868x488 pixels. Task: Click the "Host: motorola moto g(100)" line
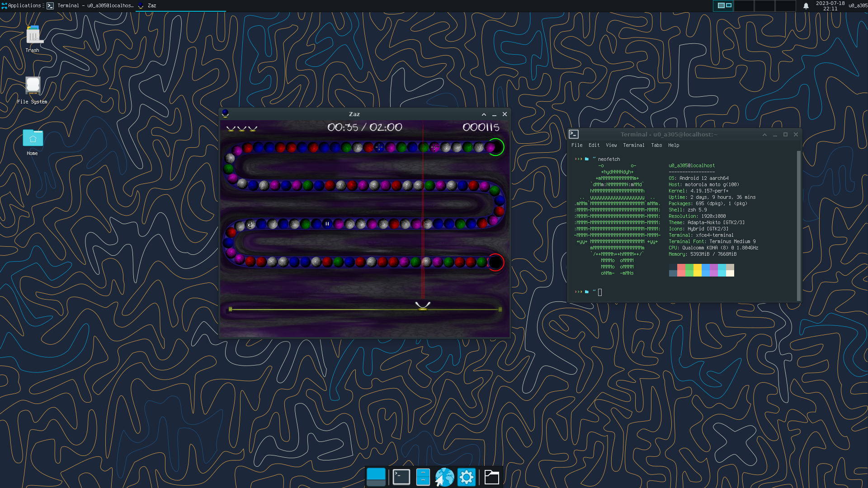[x=704, y=184]
